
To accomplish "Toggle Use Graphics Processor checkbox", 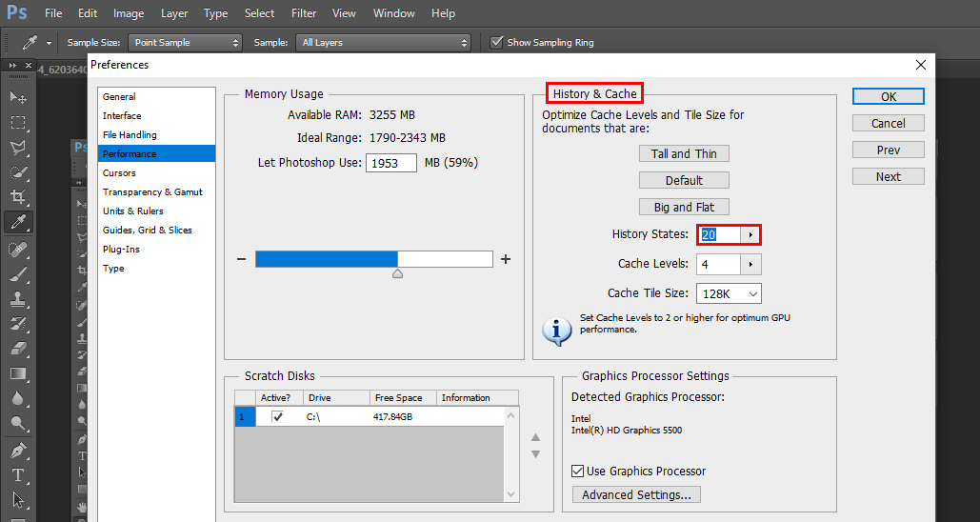I will tap(578, 471).
